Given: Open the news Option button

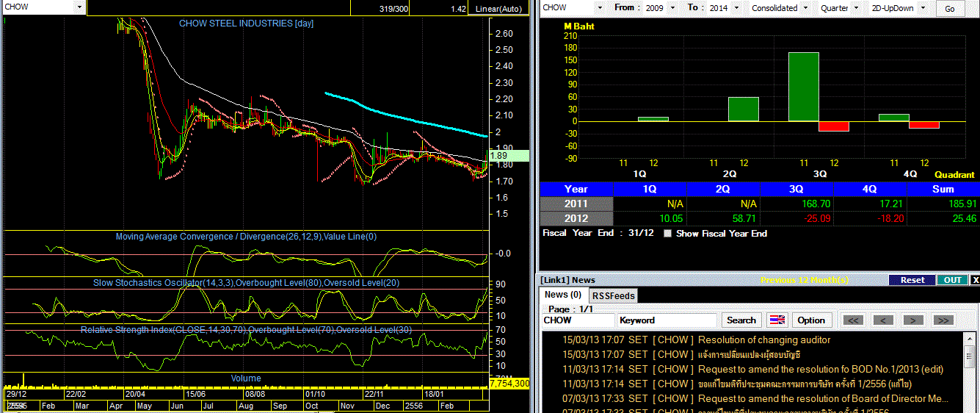Looking at the screenshot, I should (x=811, y=320).
